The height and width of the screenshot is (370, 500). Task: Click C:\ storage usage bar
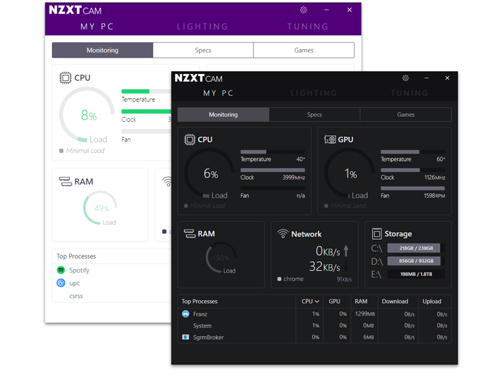(x=416, y=248)
